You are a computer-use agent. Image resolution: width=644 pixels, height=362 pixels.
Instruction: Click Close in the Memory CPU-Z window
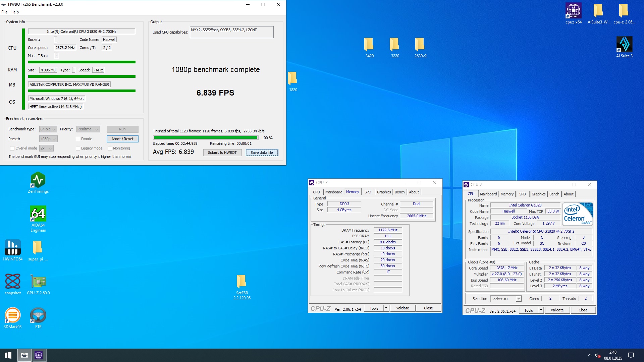tap(428, 308)
